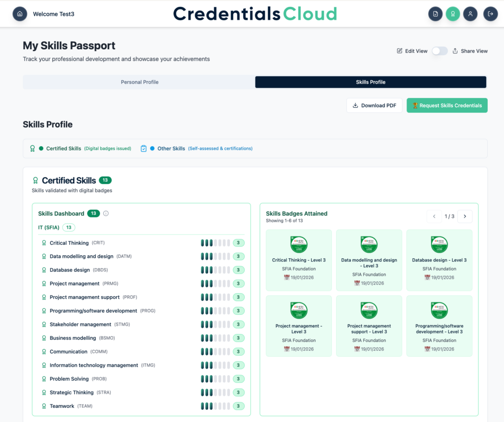Open Programming/software development badge card
Image resolution: width=504 pixels, height=422 pixels.
[440, 326]
